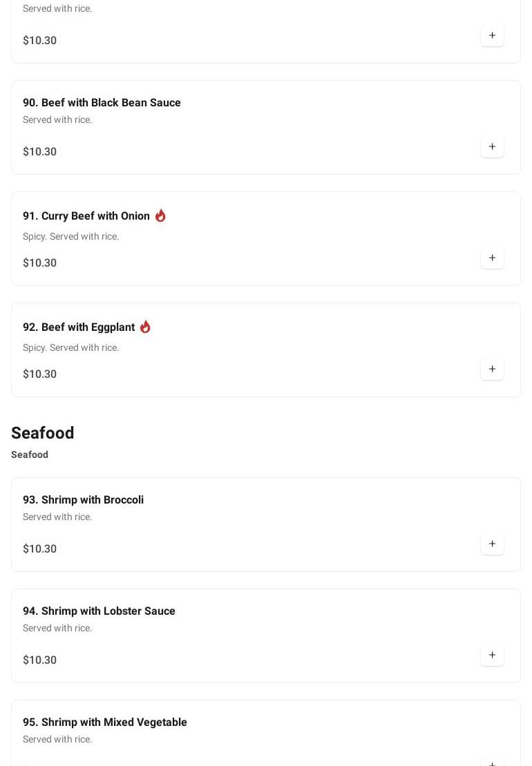View 93. Shrimp with Broccoli item
This screenshot has width=532, height=766.
coord(83,500)
